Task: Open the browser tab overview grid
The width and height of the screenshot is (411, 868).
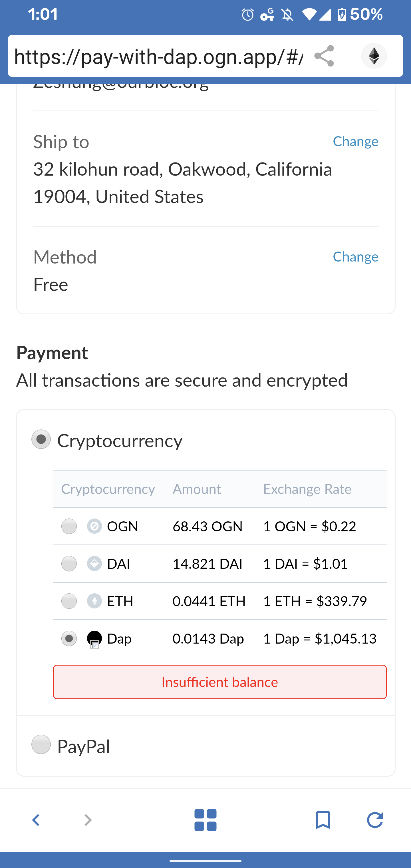Action: (205, 820)
